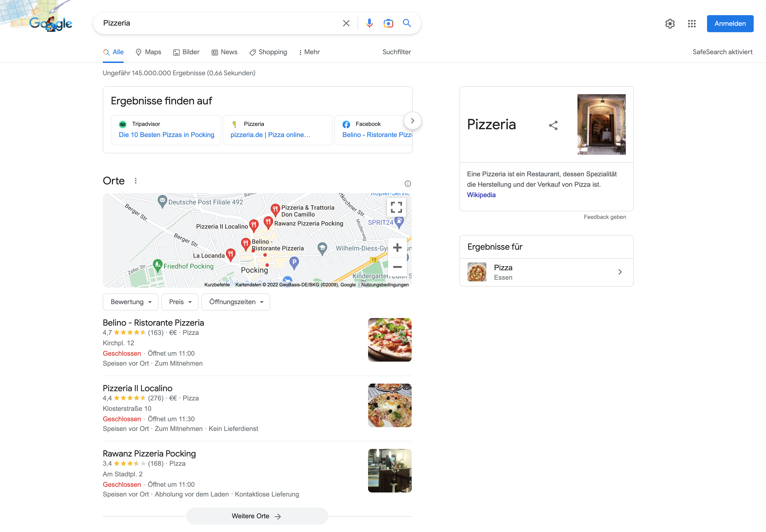Image resolution: width=766 pixels, height=532 pixels.
Task: Select the Belino Ristorante Pizzeria map pin
Action: tap(246, 244)
